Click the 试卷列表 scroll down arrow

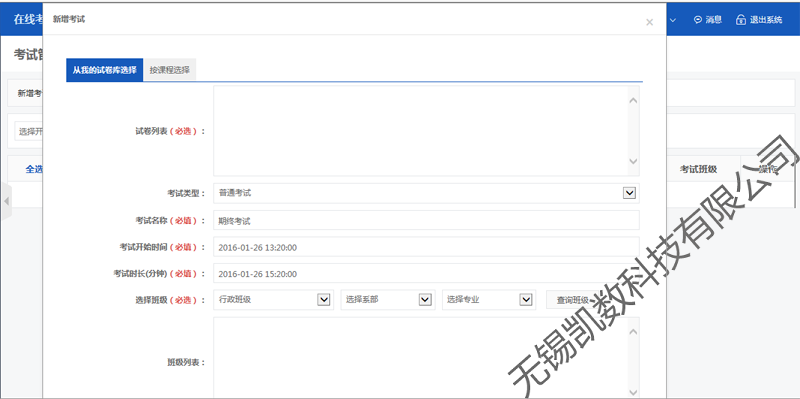tap(633, 161)
